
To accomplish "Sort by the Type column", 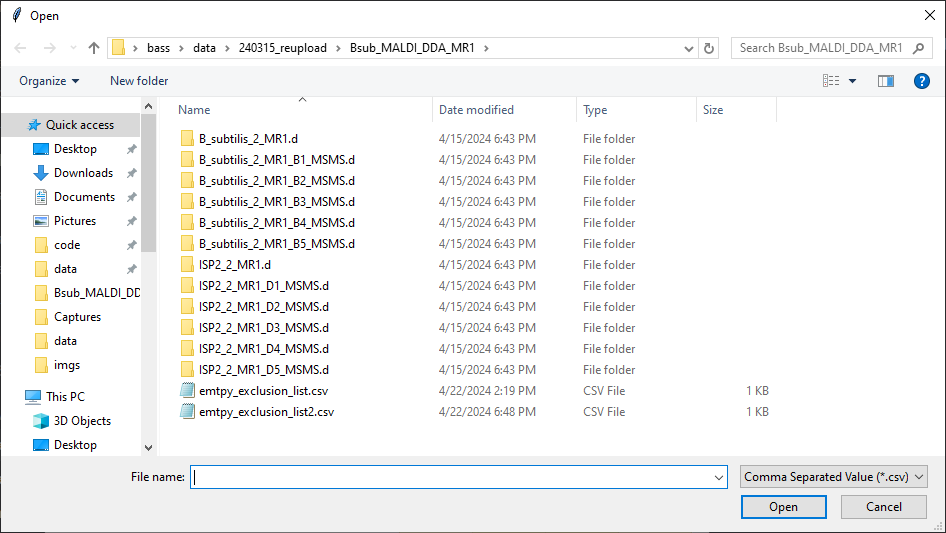I will click(x=595, y=110).
